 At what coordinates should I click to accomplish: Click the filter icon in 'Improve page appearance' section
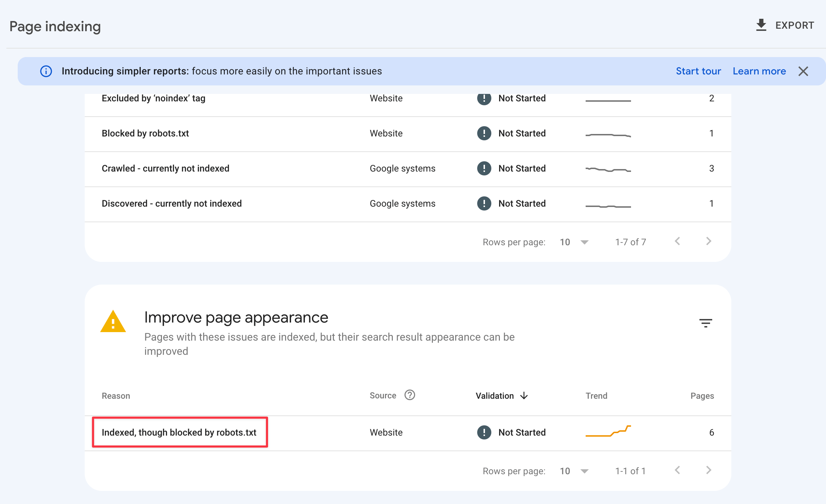click(x=705, y=323)
